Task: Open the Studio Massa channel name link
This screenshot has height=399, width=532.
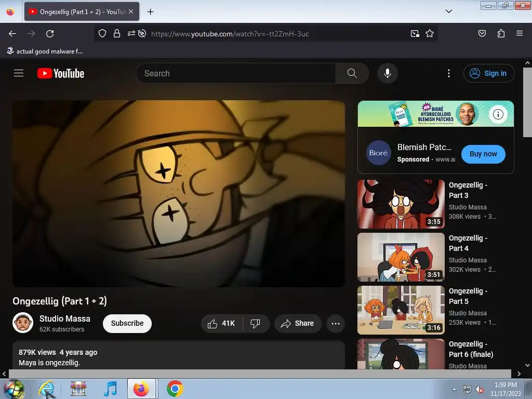Action: (x=65, y=318)
